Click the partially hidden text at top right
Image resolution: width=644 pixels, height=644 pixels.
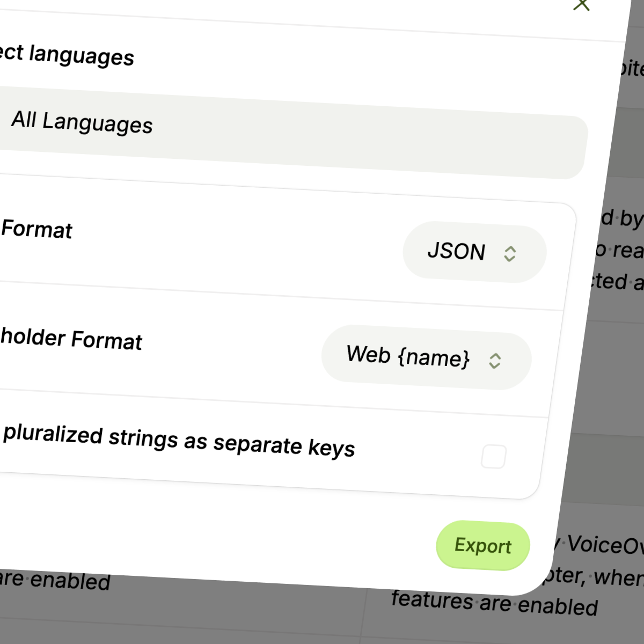tap(632, 69)
